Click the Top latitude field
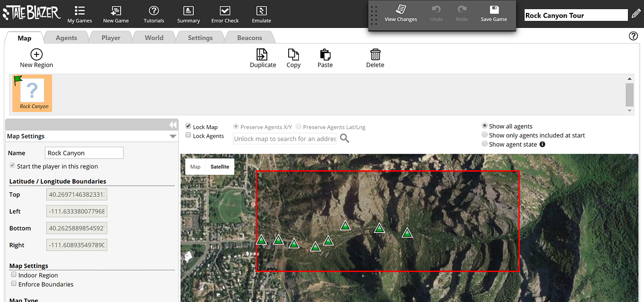 pyautogui.click(x=77, y=195)
